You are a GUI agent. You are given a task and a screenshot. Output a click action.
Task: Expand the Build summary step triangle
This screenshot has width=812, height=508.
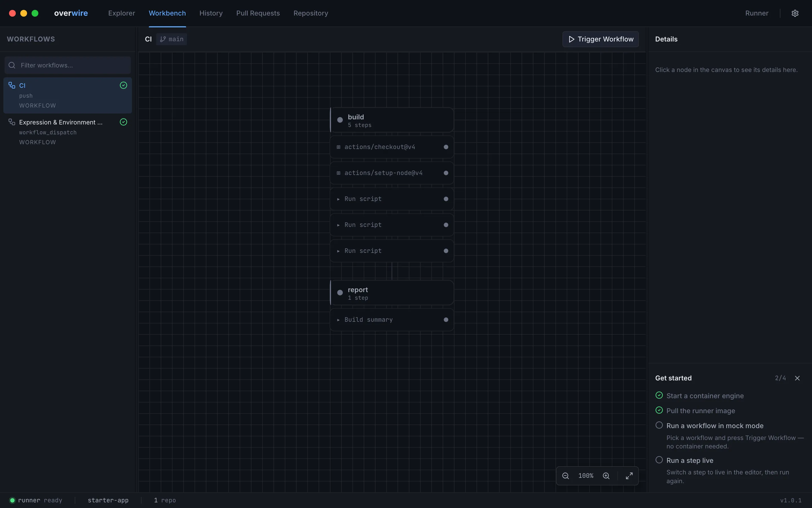pyautogui.click(x=338, y=320)
